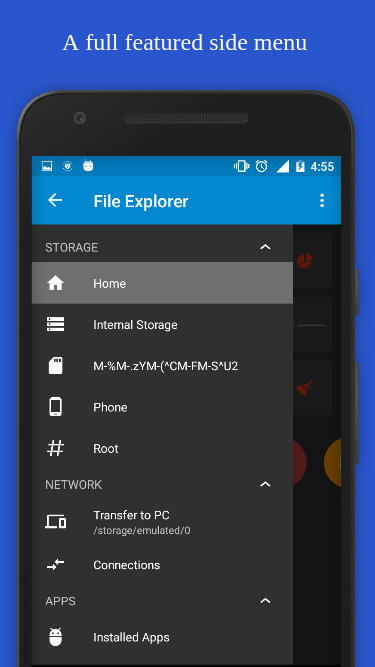Open the three-dot overflow menu
This screenshot has width=375, height=667.
click(322, 200)
